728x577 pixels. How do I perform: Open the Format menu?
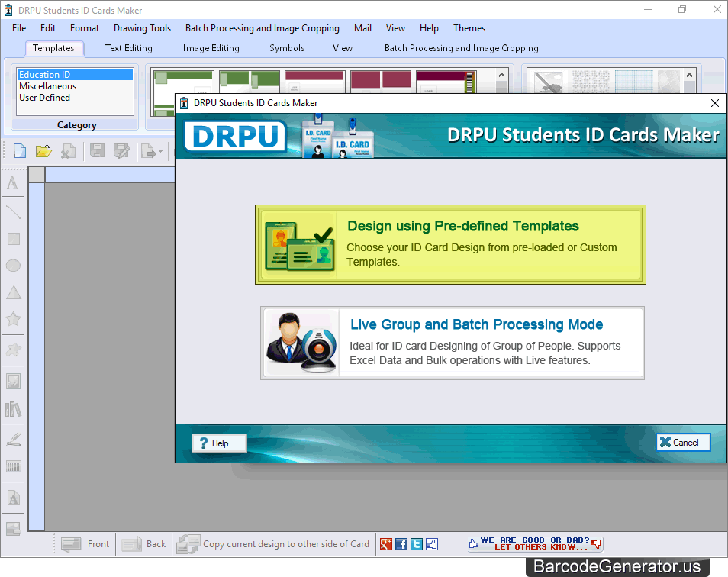[x=85, y=28]
